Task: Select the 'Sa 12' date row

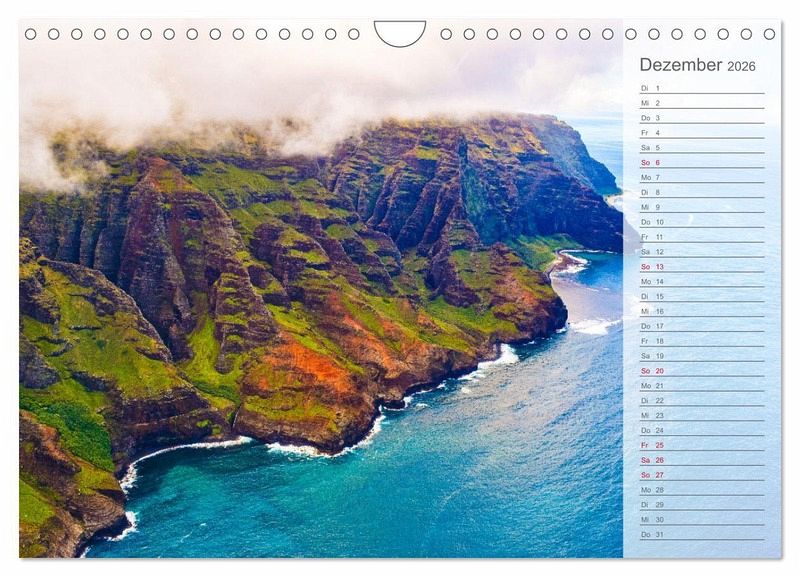Action: (x=702, y=252)
